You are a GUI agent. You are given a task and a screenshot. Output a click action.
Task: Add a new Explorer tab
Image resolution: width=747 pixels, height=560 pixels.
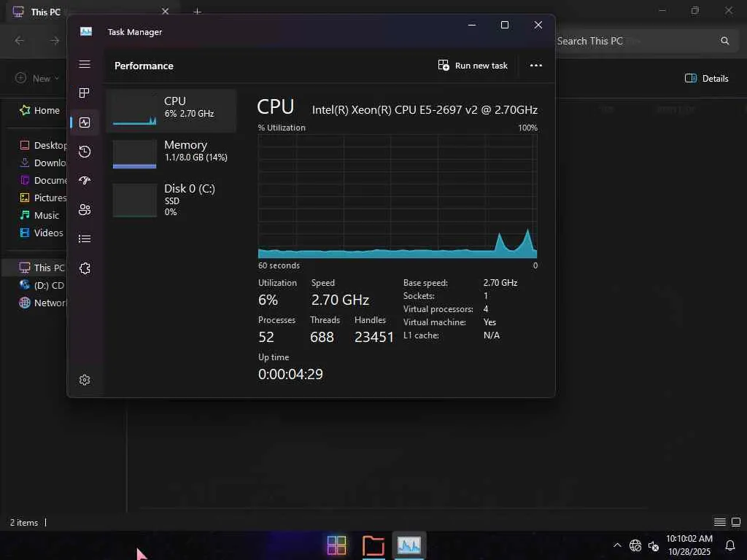click(197, 12)
